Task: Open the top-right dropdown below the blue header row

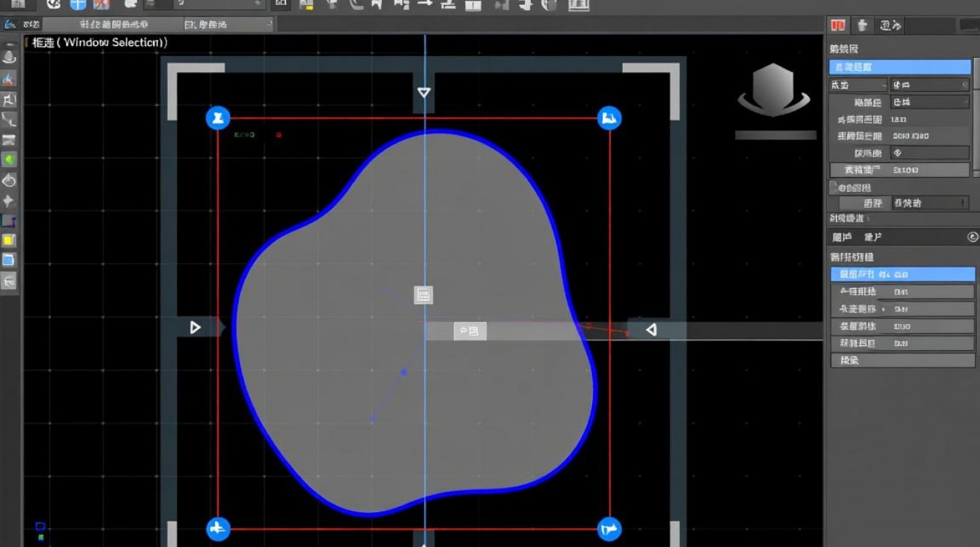Action: click(930, 85)
